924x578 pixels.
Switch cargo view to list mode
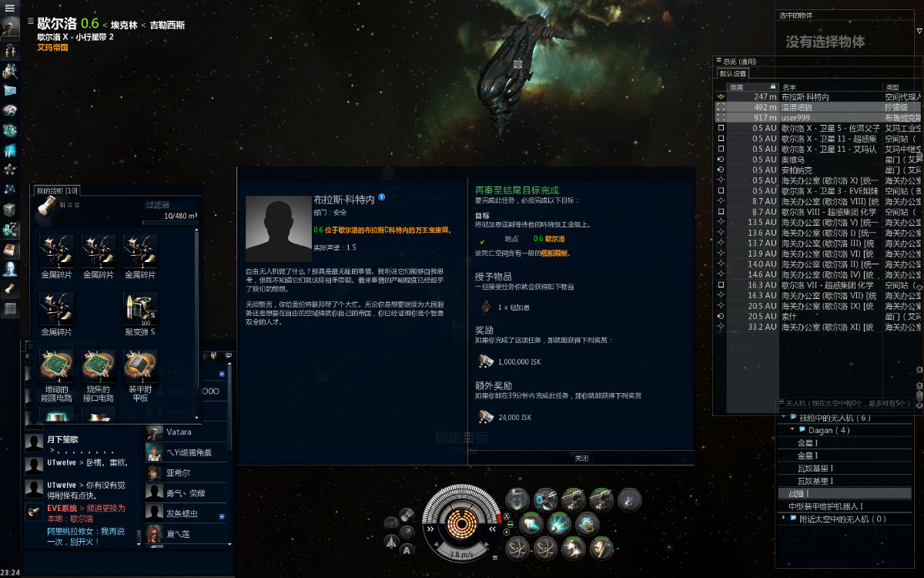(x=75, y=205)
